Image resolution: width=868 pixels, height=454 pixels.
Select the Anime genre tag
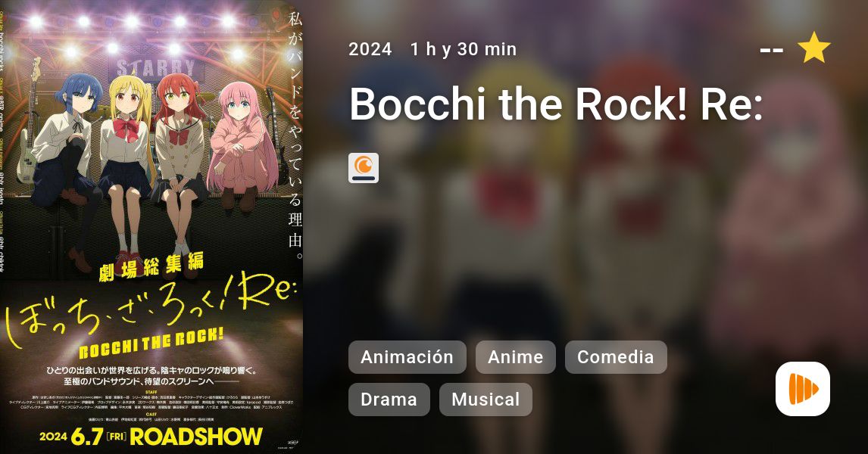coord(515,357)
